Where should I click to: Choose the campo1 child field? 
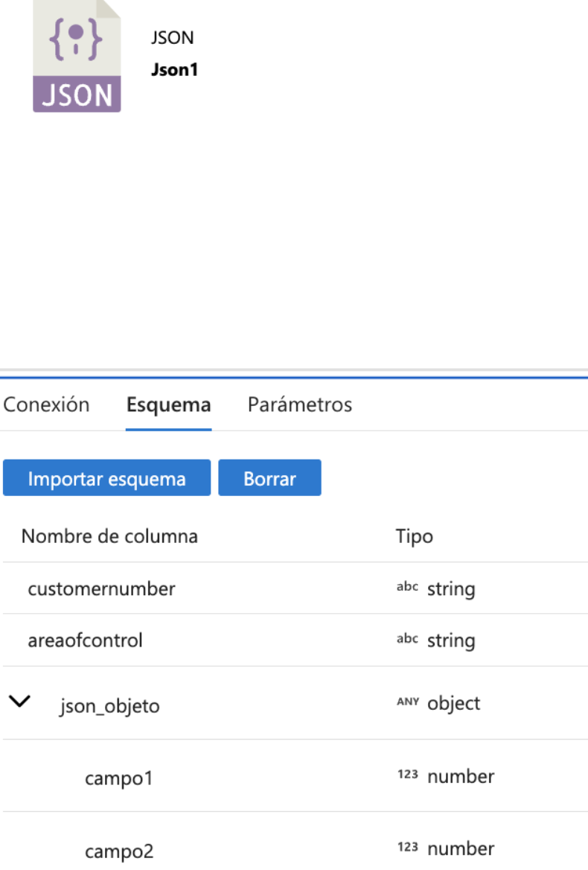click(119, 779)
